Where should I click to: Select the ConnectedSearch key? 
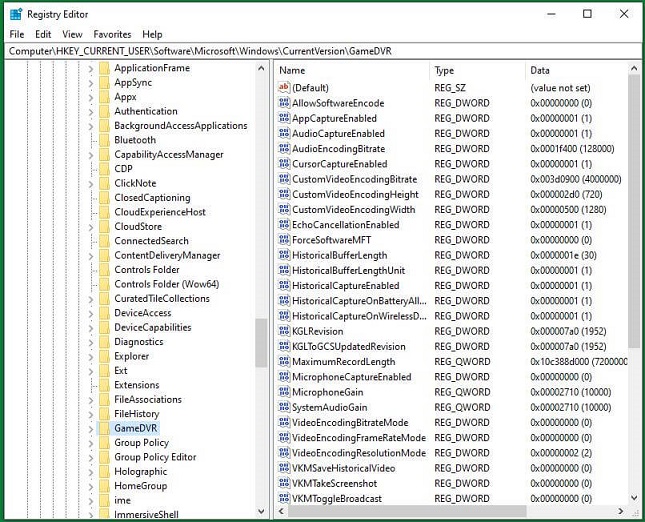[x=151, y=241]
